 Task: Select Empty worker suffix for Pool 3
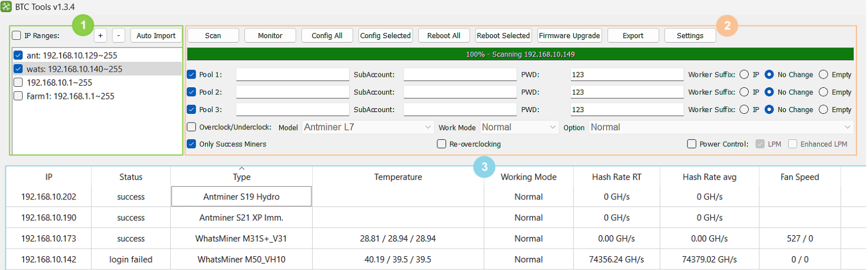(x=823, y=109)
